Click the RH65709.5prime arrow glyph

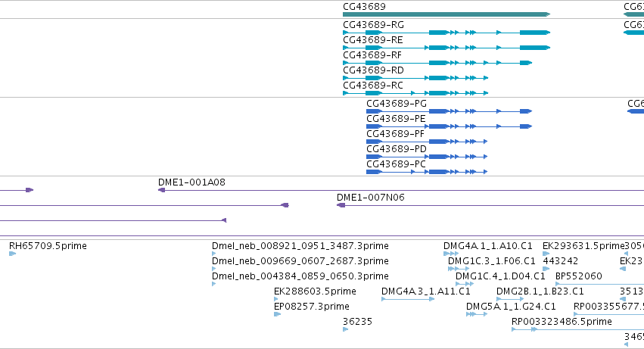[x=12, y=254]
